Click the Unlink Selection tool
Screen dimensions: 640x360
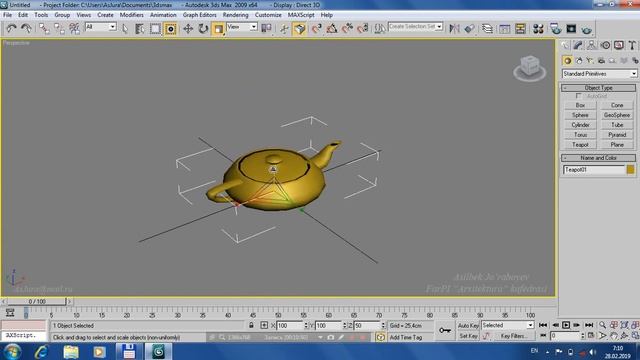pos(59,28)
